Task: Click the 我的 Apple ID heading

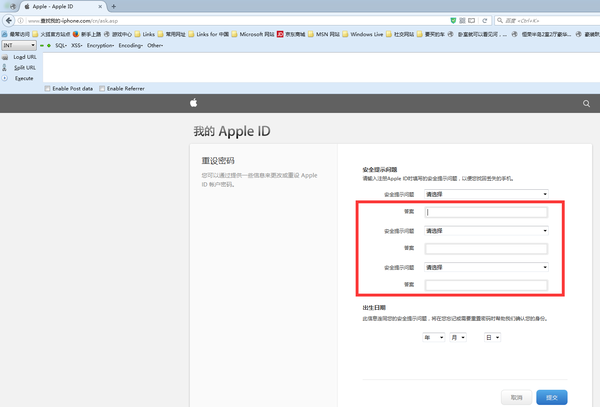Action: click(x=232, y=131)
